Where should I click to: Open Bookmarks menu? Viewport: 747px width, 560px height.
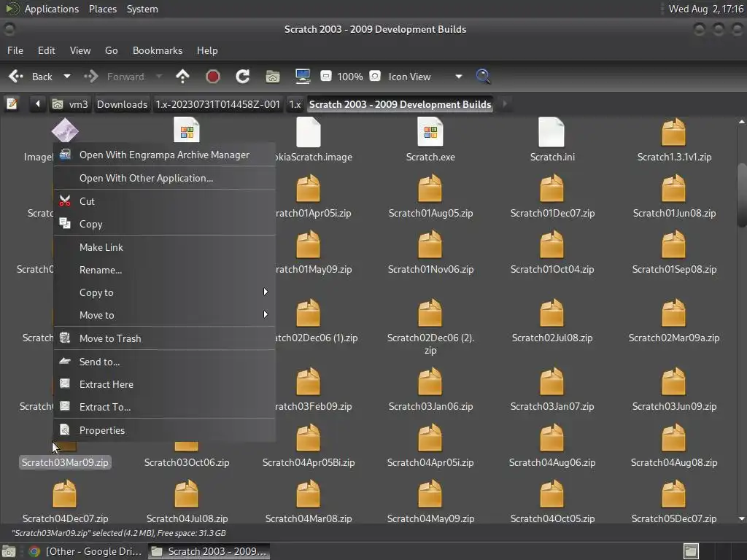(x=158, y=50)
